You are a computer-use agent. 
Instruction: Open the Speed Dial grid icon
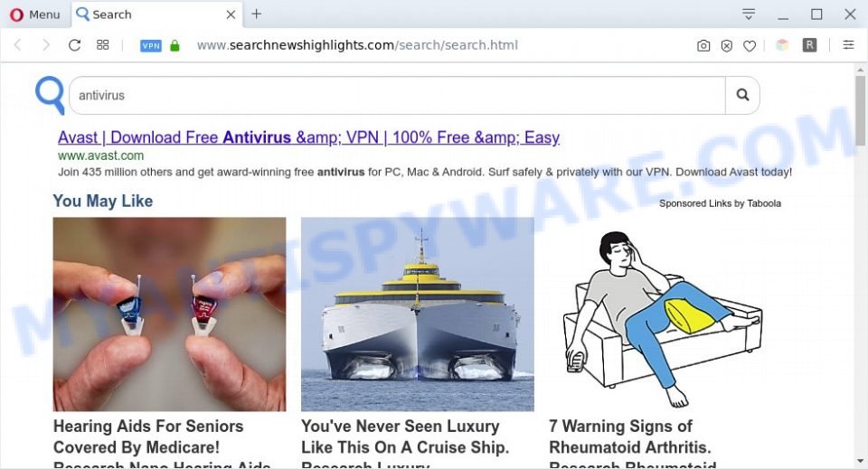(103, 45)
